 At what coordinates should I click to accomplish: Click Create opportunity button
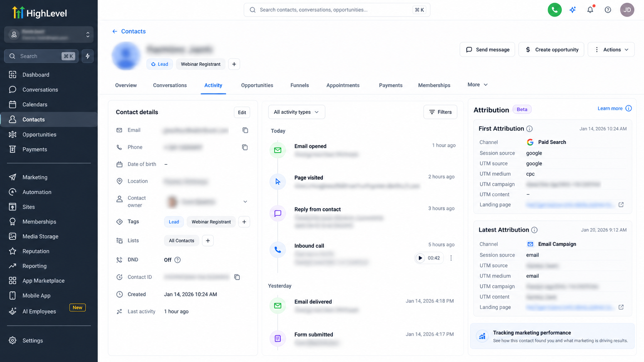pyautogui.click(x=552, y=50)
